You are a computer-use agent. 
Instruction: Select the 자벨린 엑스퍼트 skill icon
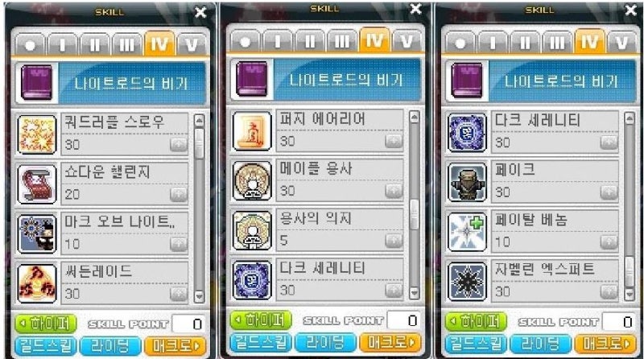(467, 282)
